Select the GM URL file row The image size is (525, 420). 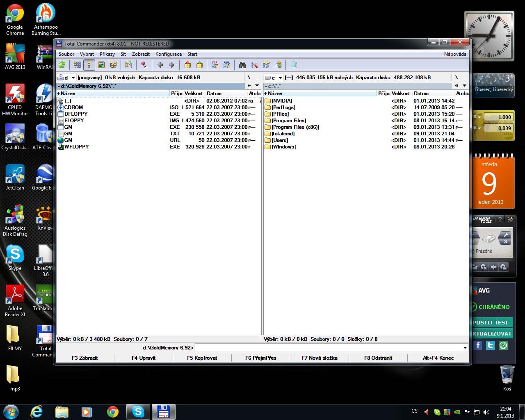[x=159, y=140]
